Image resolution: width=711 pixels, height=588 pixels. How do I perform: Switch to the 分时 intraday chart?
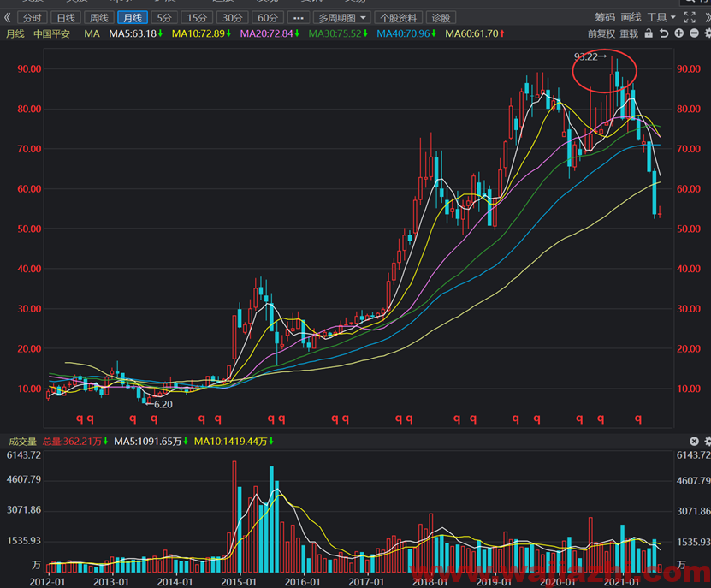tap(32, 18)
